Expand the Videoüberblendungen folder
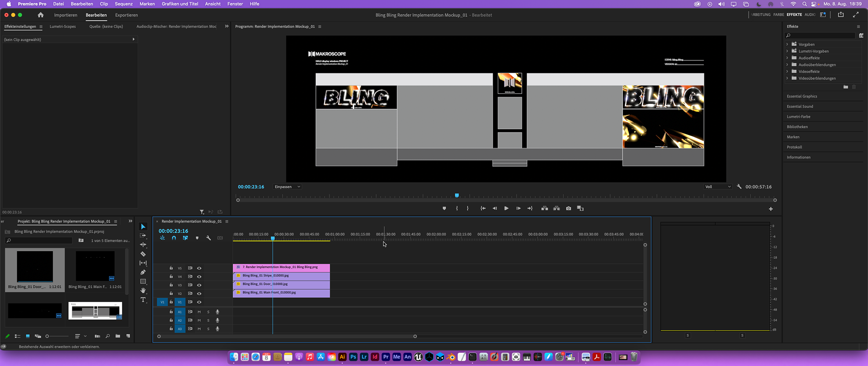 (787, 78)
